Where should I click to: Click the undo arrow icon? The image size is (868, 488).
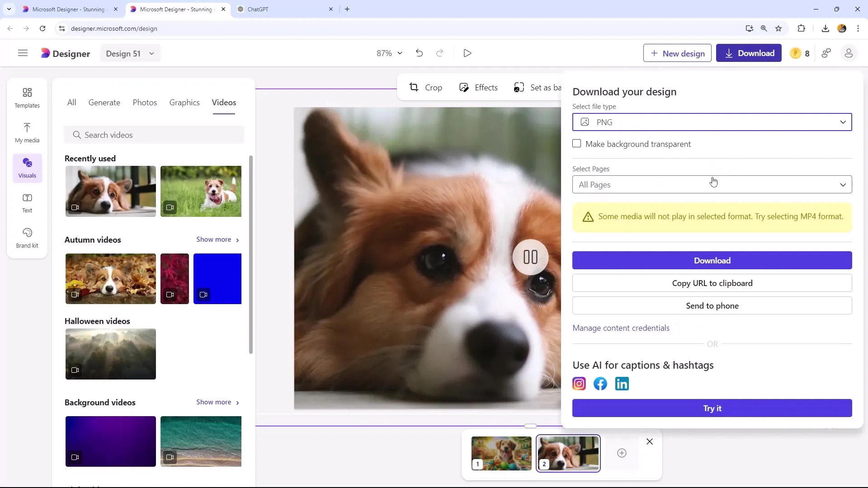click(x=420, y=53)
